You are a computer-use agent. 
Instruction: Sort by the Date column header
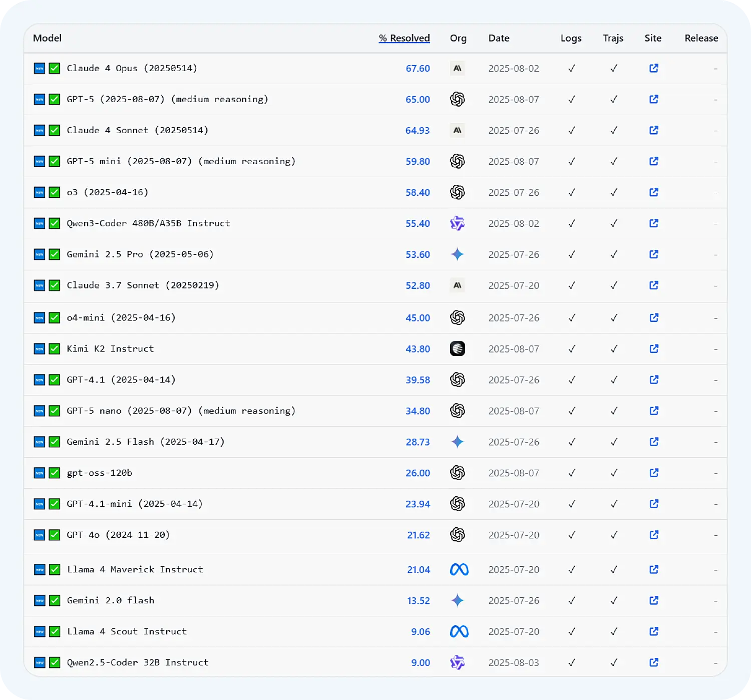click(x=499, y=38)
